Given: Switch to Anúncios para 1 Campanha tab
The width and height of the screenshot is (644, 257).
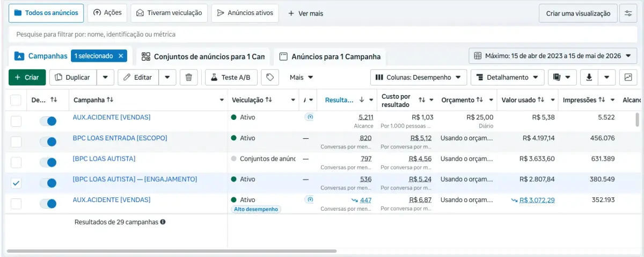Looking at the screenshot, I should pyautogui.click(x=330, y=56).
